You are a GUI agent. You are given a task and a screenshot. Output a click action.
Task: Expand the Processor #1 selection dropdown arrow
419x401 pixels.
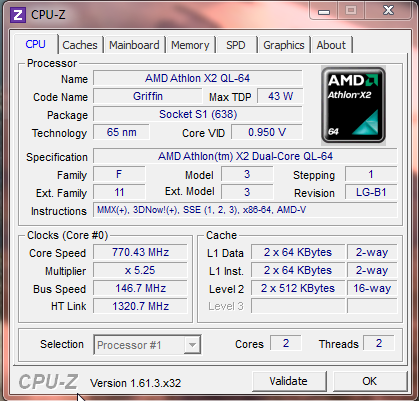tap(192, 345)
